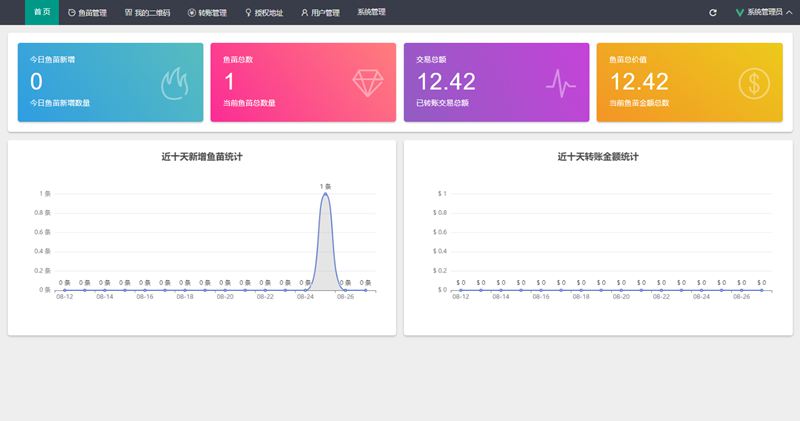Click the flame icon on 今日鱼苗新增 card
This screenshot has width=800, height=421.
(x=175, y=83)
